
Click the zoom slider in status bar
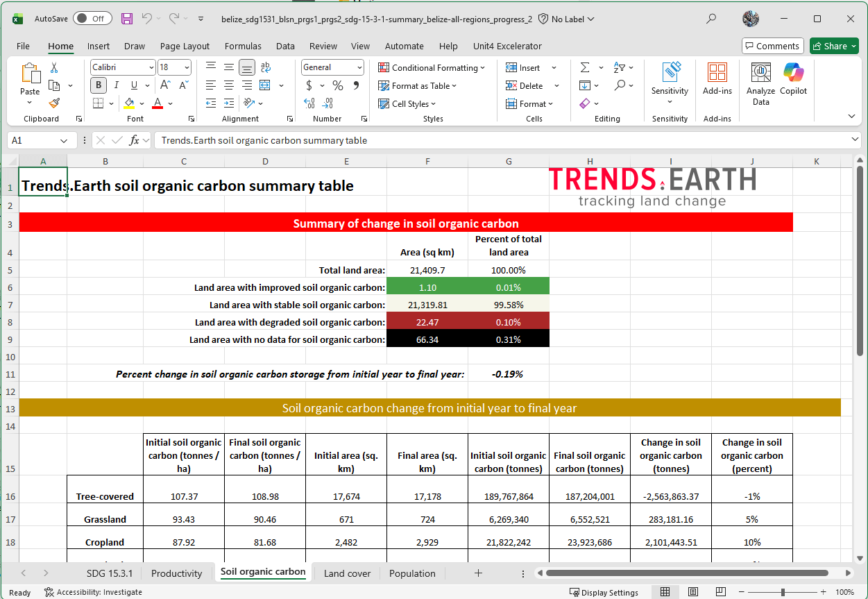pos(783,592)
